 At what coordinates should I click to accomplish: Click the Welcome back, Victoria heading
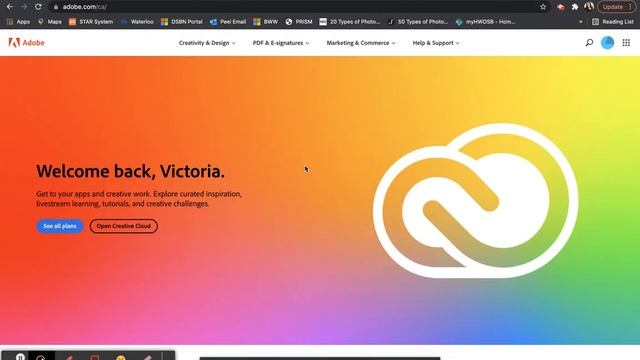130,171
